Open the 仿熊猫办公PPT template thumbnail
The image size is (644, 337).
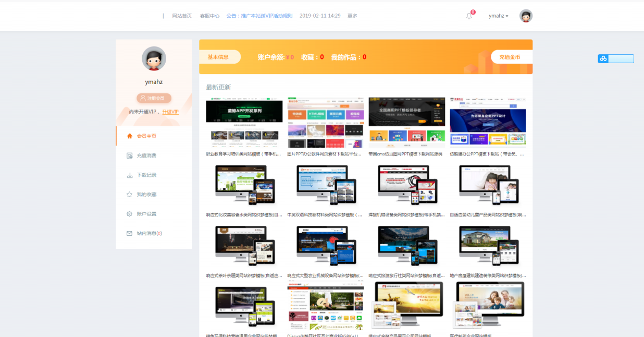[x=488, y=123]
